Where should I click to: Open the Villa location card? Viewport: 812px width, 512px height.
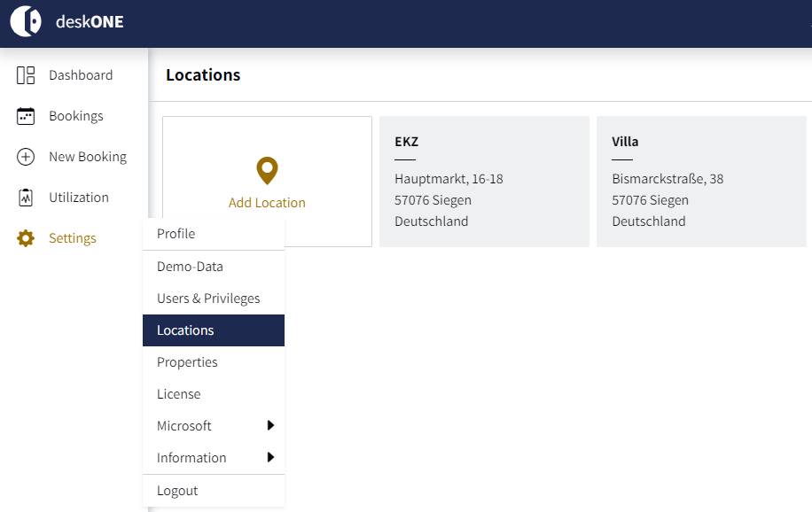[x=701, y=182]
